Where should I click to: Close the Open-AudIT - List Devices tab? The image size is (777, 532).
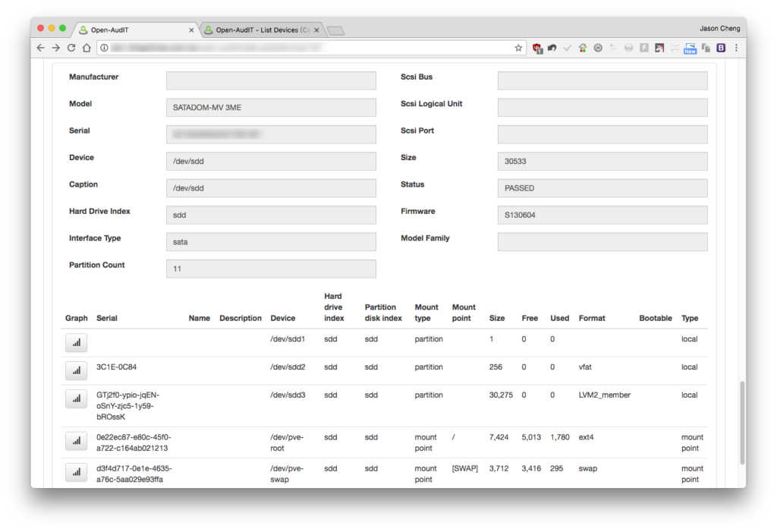pyautogui.click(x=316, y=30)
